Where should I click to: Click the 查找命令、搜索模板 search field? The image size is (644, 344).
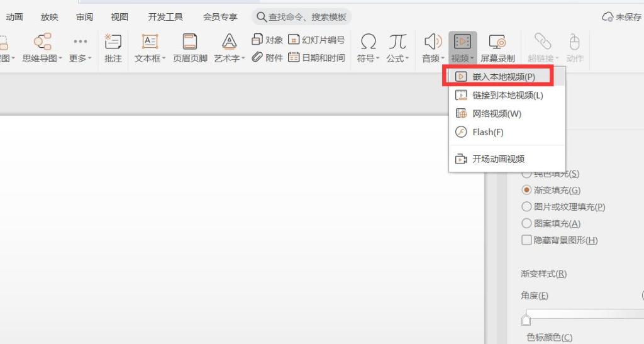click(301, 17)
